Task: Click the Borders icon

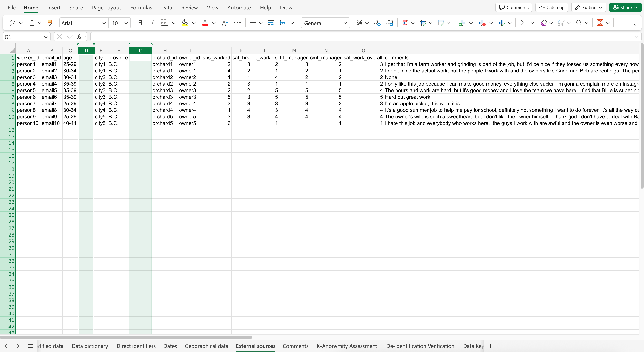Action: tap(164, 23)
